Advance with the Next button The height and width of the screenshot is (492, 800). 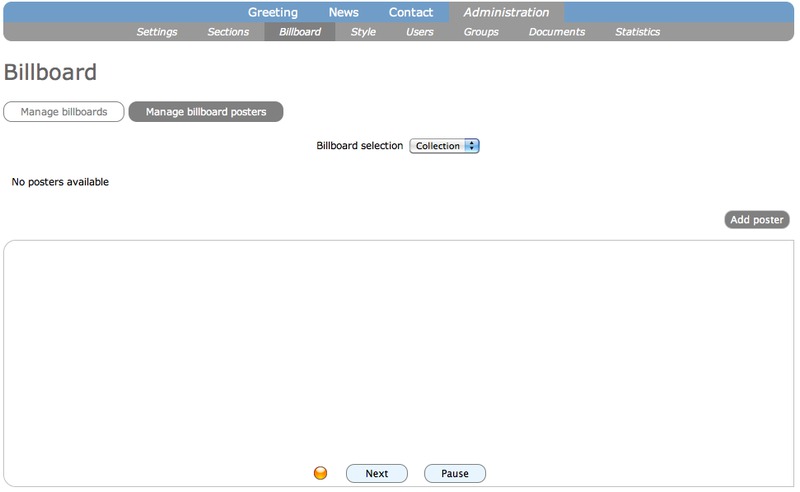click(377, 473)
